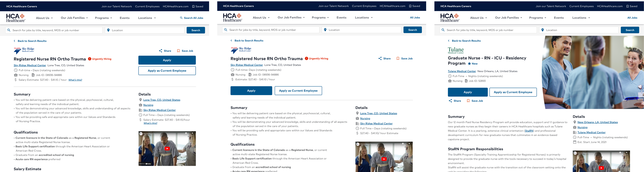Click the HCA Healthcare logo in the right mockup

(x=450, y=18)
